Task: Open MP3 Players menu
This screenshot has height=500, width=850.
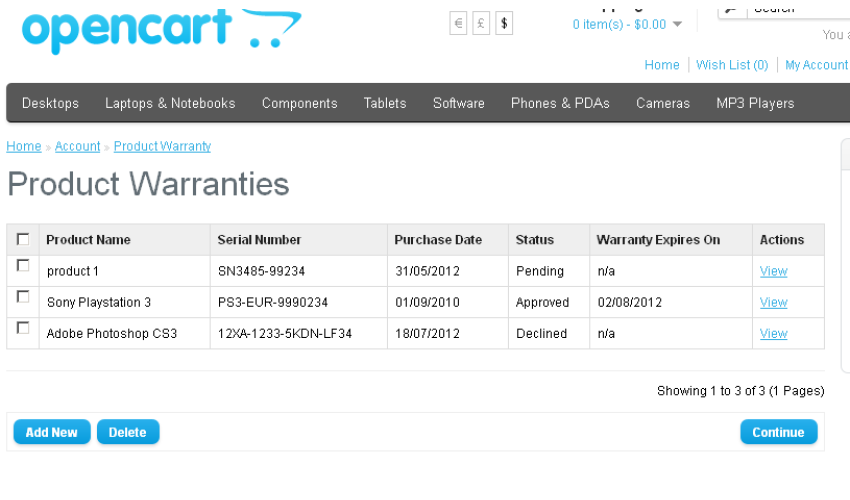Action: click(755, 103)
